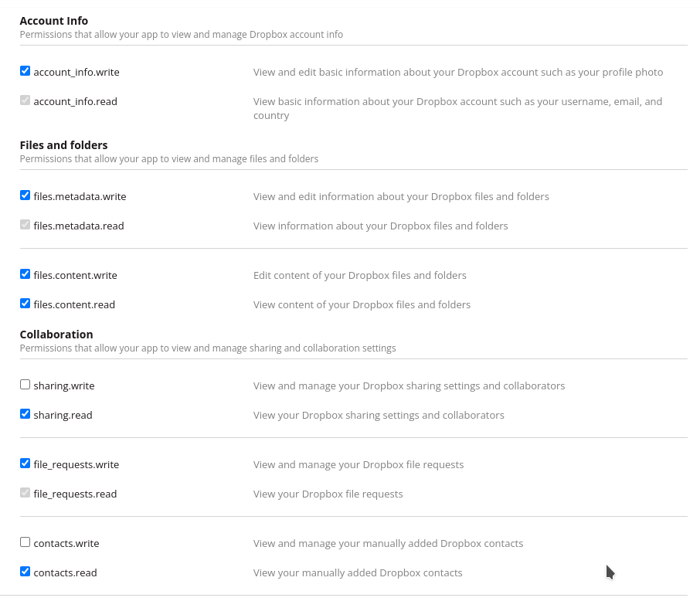Click the files.metadata.write label

click(80, 196)
